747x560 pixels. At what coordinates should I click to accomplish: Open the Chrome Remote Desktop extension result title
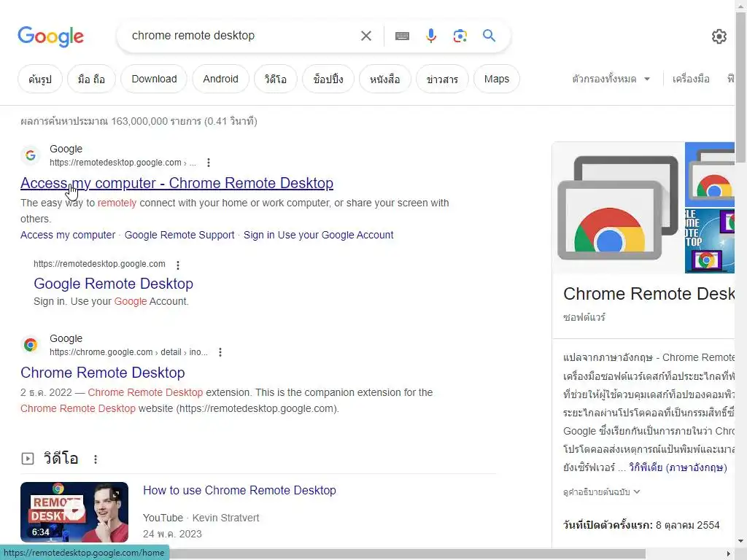pos(102,373)
